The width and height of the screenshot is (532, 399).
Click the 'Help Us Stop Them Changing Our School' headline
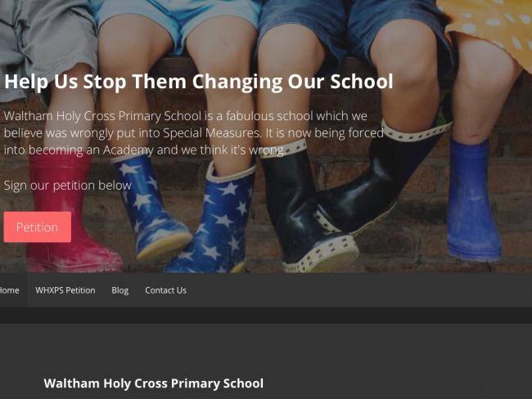pyautogui.click(x=199, y=82)
